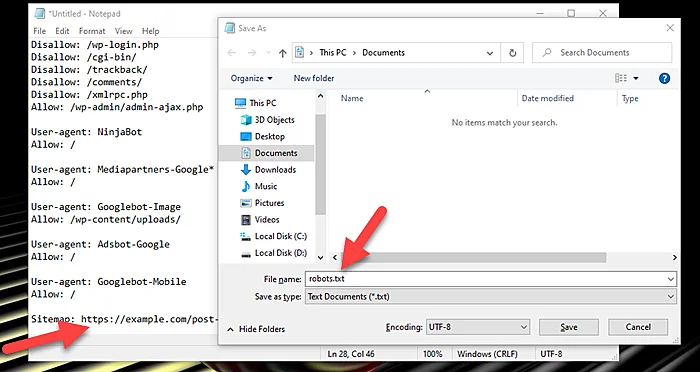This screenshot has width=700, height=372.
Task: Sort by Date modified column
Action: tap(547, 98)
